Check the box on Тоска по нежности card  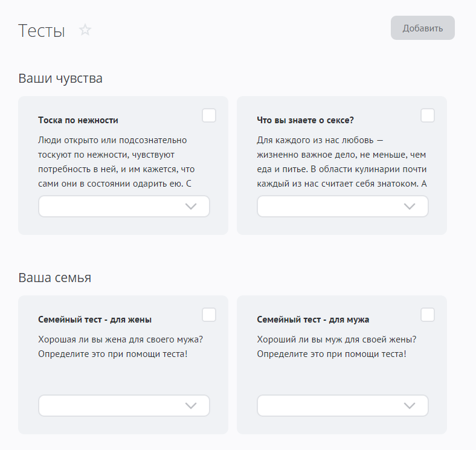(x=209, y=115)
